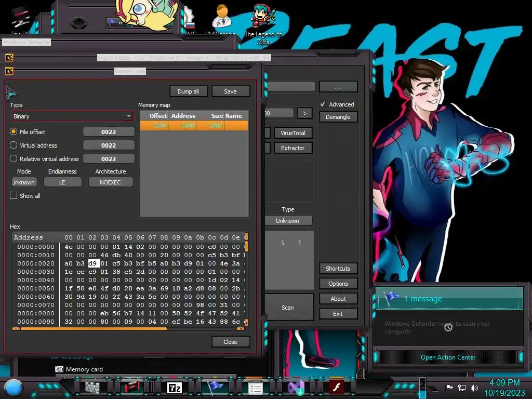The width and height of the screenshot is (532, 399).
Task: Click the '...' browse button
Action: pyautogui.click(x=338, y=87)
